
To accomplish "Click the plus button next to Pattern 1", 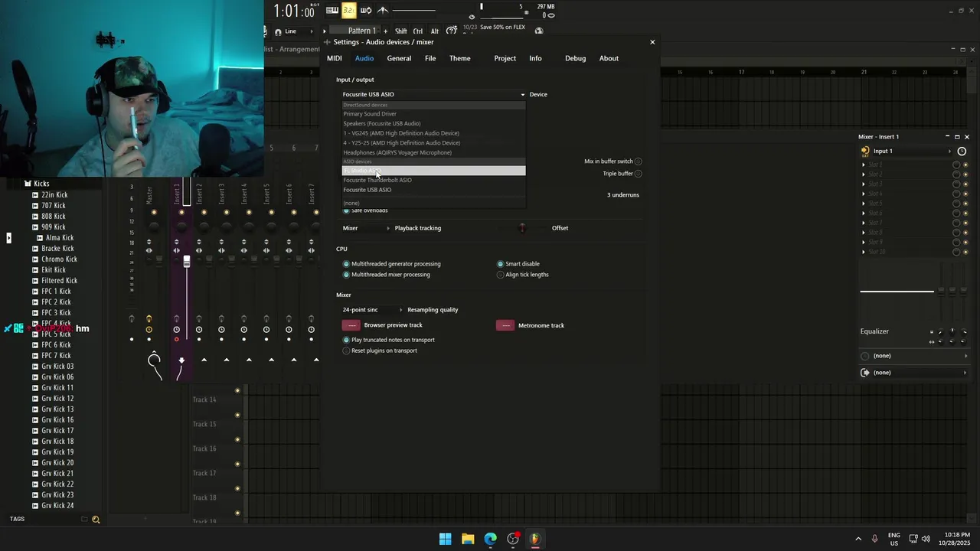I will click(385, 31).
